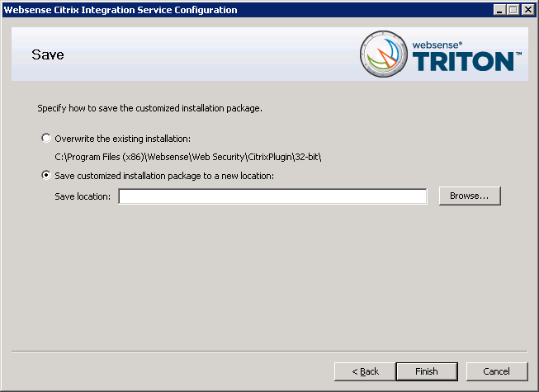Click the CitrixPlugin 32-bit installation path text
This screenshot has height=392, width=539.
(187, 157)
